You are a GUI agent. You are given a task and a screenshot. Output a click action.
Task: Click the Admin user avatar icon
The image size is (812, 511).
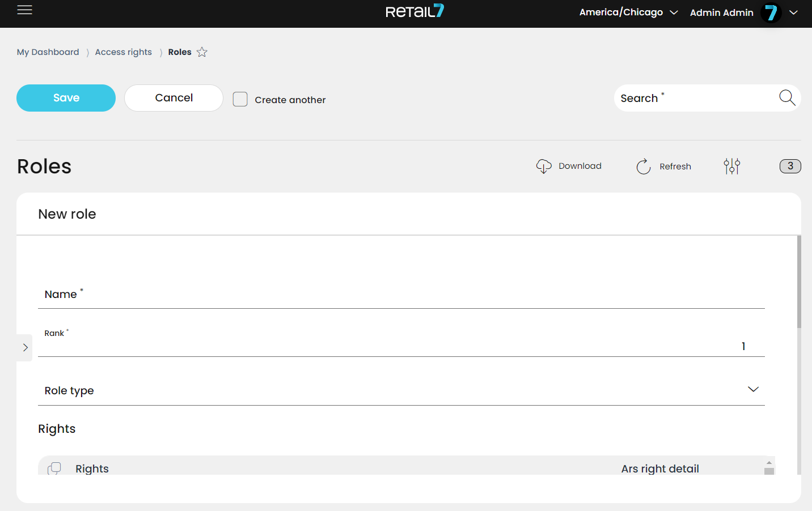coord(771,12)
